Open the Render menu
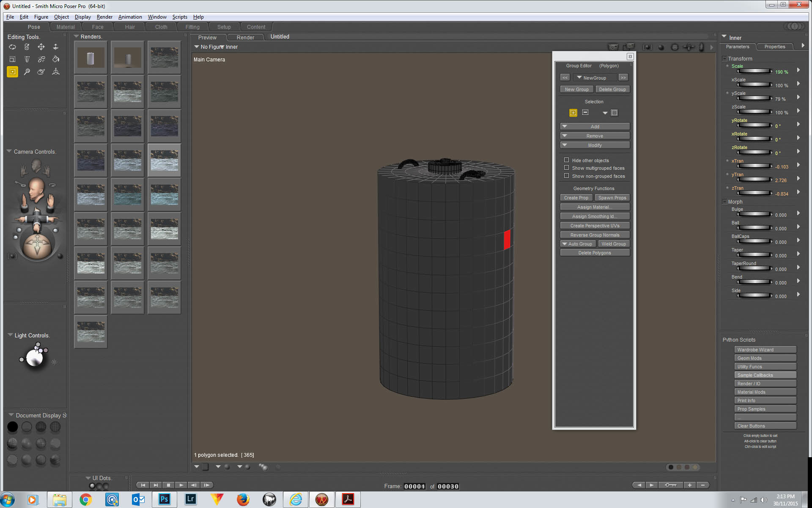This screenshot has height=508, width=812. 104,17
